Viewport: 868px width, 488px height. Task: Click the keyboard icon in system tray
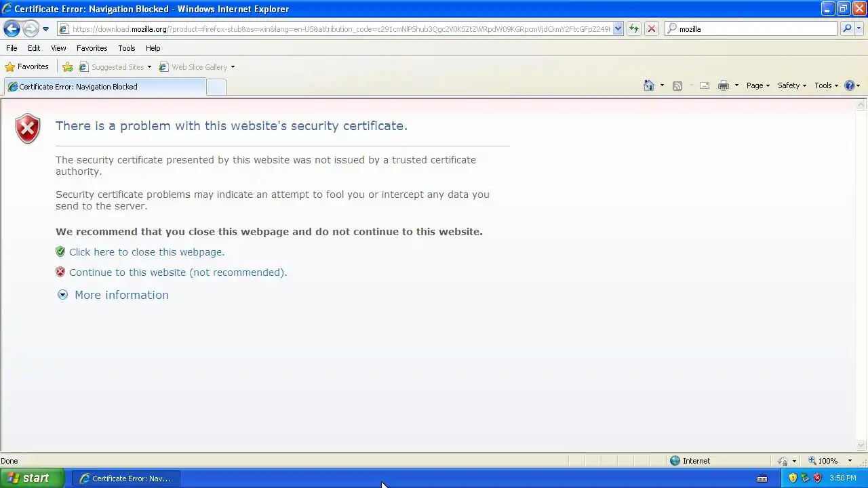tap(762, 479)
